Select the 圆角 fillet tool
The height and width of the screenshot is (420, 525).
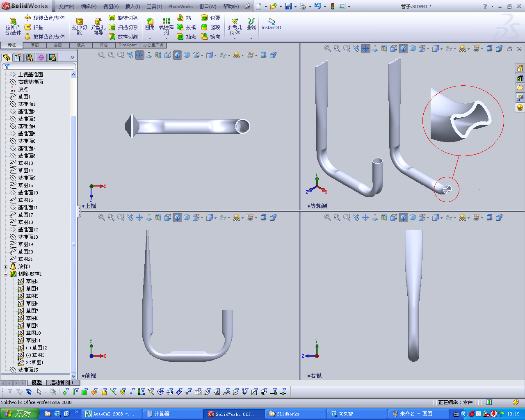coord(150,24)
